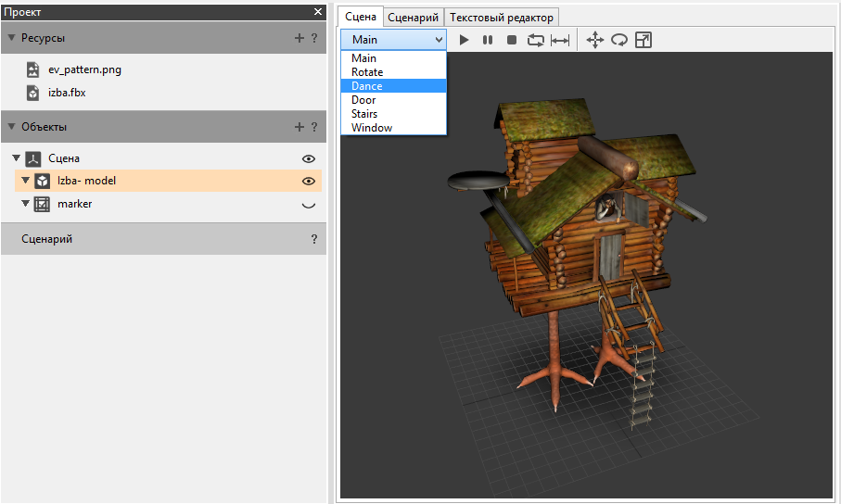Switch to the Сценарий tab
Image resolution: width=841 pixels, height=504 pixels.
tap(414, 17)
